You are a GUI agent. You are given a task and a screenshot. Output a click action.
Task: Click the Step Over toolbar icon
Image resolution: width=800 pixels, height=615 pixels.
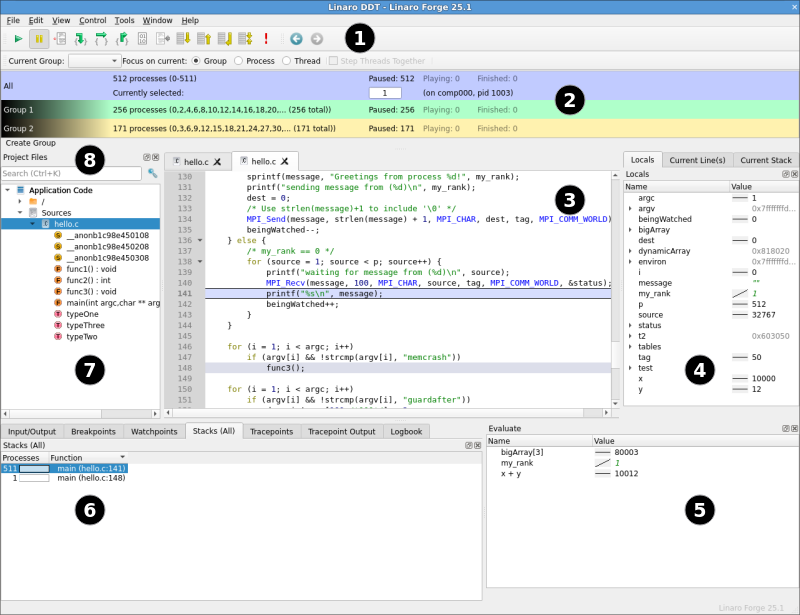101,39
